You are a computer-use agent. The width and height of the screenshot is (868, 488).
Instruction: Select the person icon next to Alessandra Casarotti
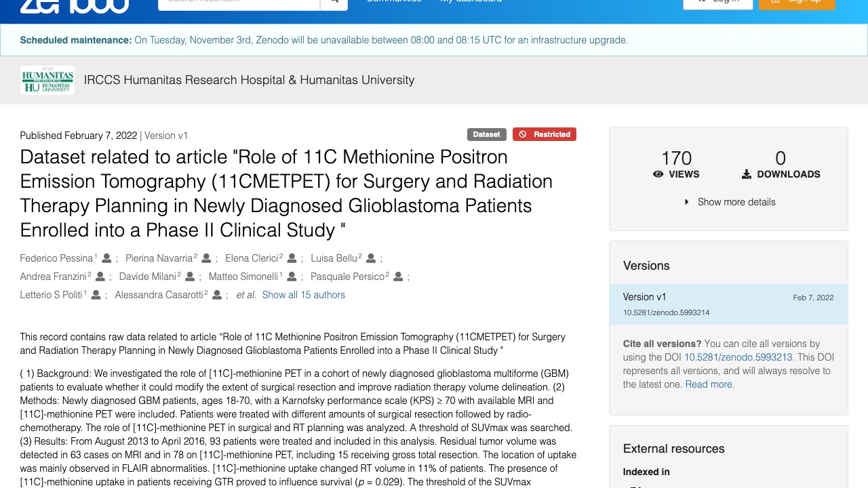pos(217,295)
